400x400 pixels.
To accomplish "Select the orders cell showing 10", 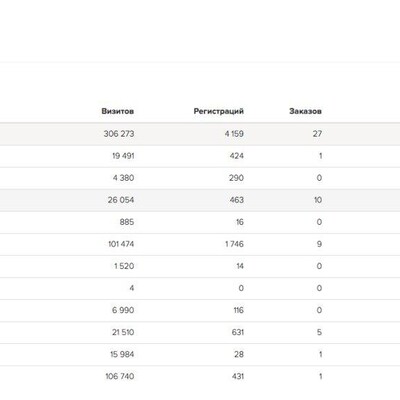I will tap(318, 200).
